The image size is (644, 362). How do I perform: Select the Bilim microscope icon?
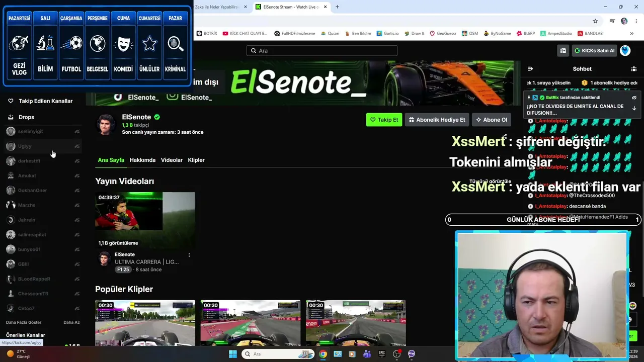(x=45, y=44)
